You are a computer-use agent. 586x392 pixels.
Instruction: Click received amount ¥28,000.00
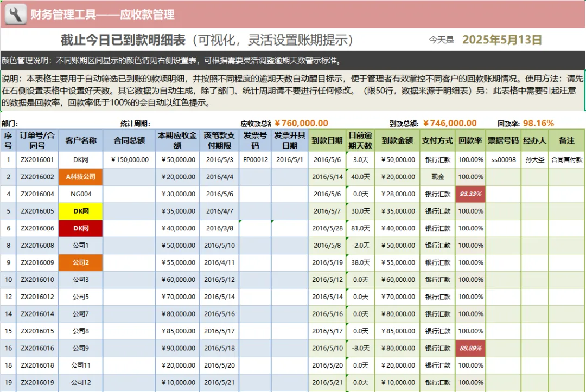[397, 194]
